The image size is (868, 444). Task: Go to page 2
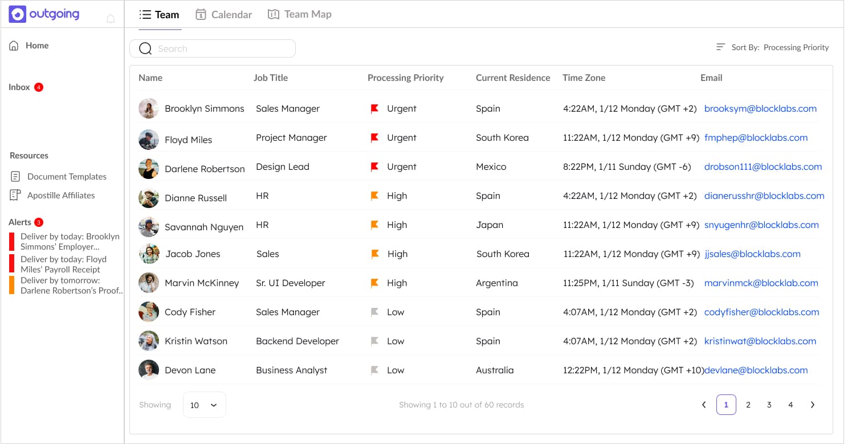point(748,405)
